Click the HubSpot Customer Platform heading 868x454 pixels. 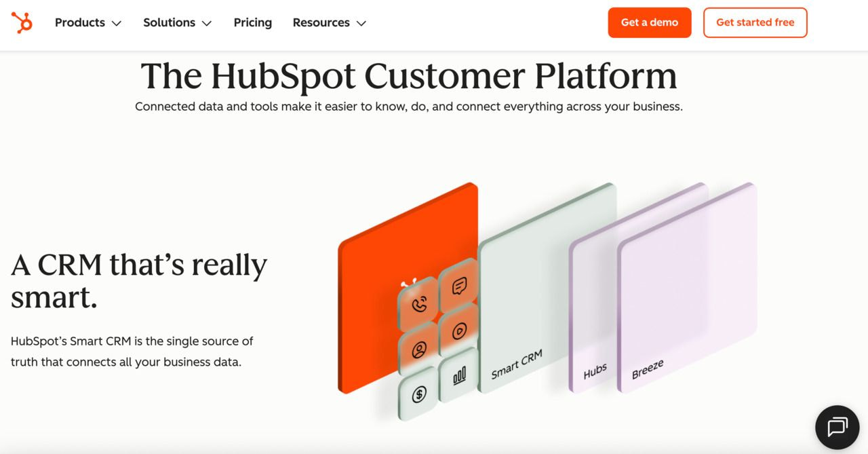click(408, 75)
